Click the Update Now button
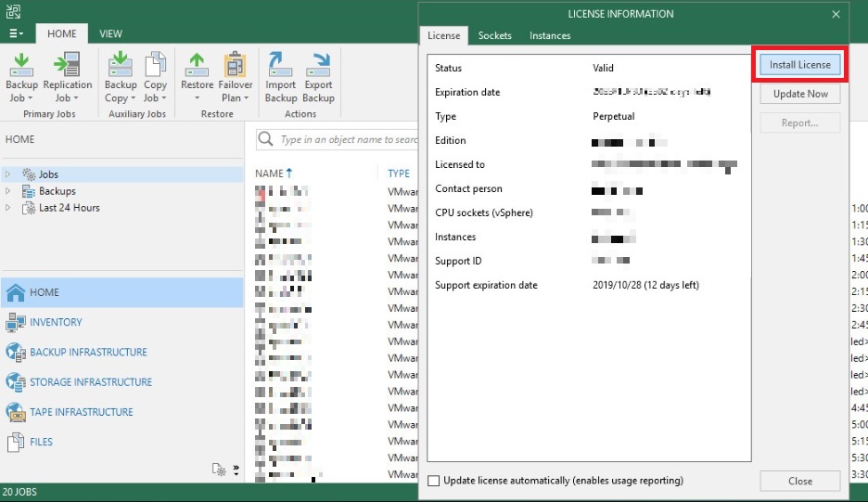Image resolution: width=868 pixels, height=502 pixels. point(800,94)
